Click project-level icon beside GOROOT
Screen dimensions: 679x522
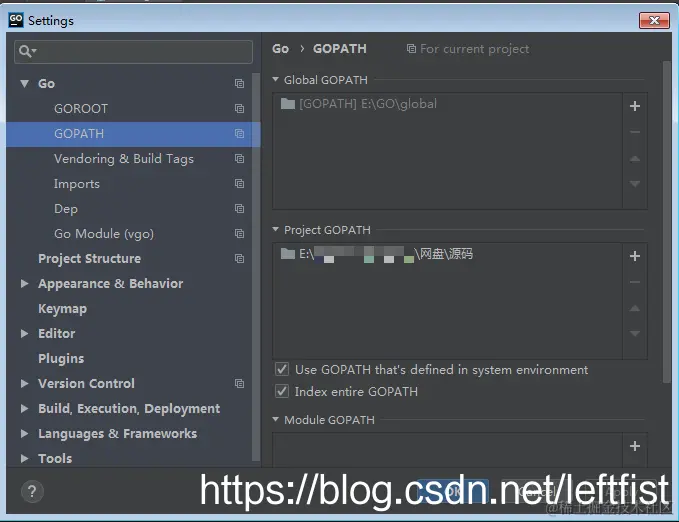click(239, 108)
